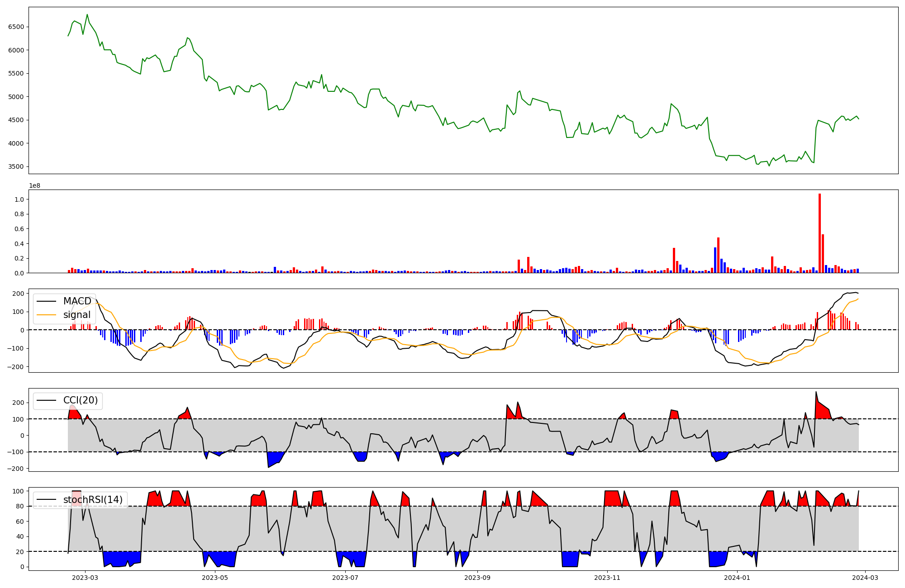The image size is (905, 588).
Task: Click the CCI(20) legend entry
Action: 80,400
